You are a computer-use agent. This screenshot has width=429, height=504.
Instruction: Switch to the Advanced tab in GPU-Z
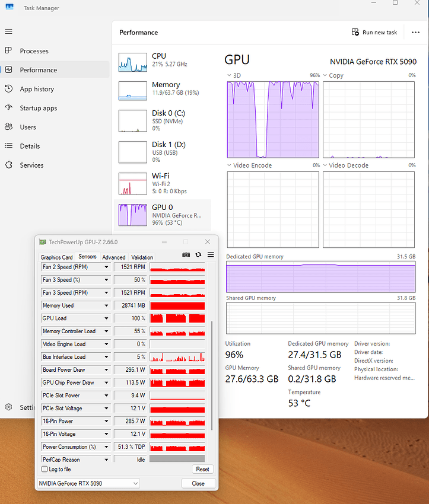click(114, 257)
